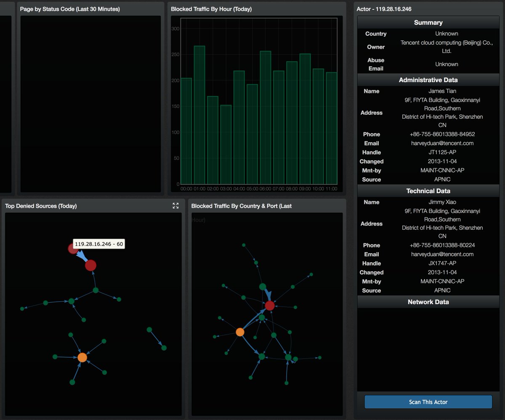Viewport: 505px width, 420px height.
Task: Click Changed date under Administrative Data
Action: 442,162
